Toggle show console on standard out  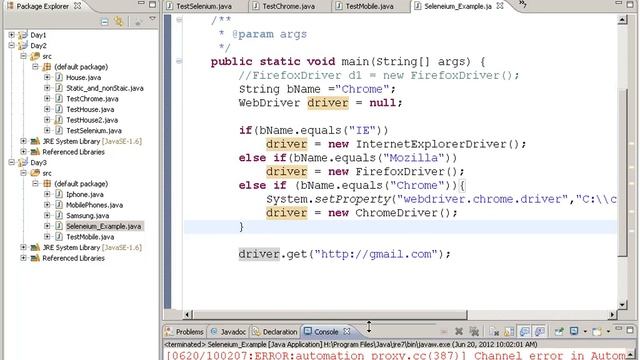524,331
